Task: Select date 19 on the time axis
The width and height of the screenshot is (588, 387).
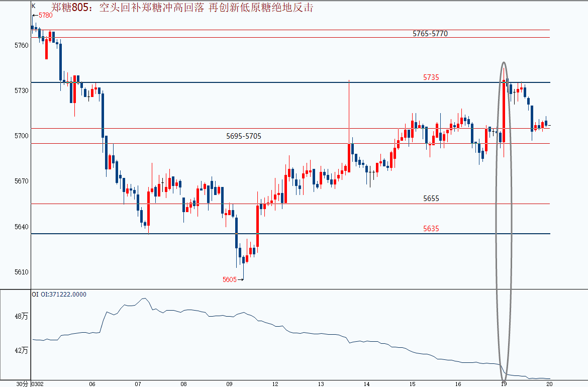Action: point(504,383)
